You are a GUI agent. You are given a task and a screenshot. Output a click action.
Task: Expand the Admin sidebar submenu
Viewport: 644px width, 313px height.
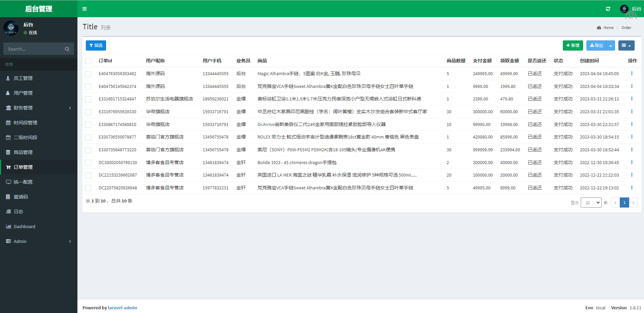pos(20,241)
